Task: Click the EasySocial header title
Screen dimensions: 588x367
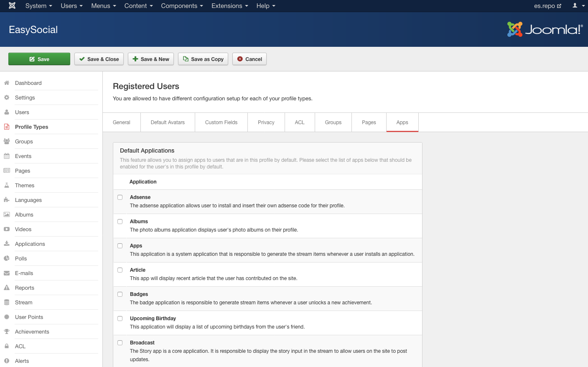Action: [33, 30]
